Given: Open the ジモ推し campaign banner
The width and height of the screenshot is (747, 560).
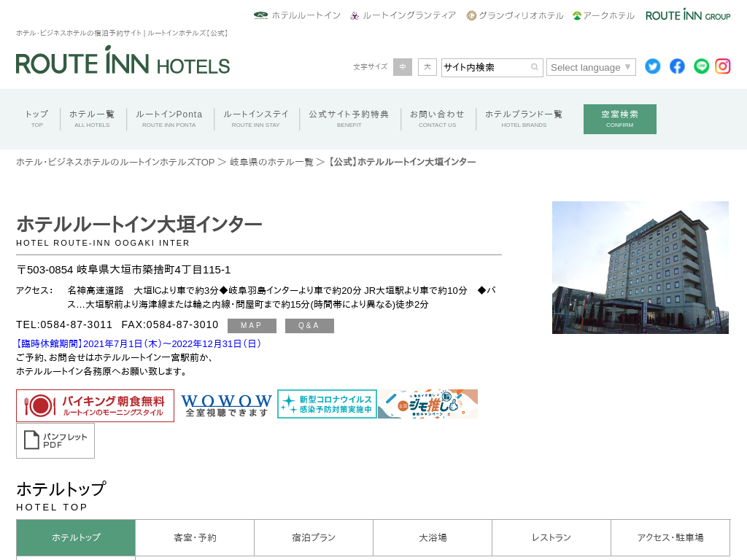Looking at the screenshot, I should [427, 404].
